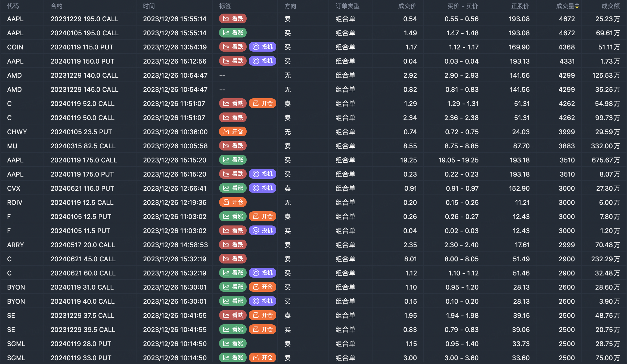This screenshot has width=627, height=364.
Task: Sort by the 成交额 column header
Action: [x=610, y=6]
